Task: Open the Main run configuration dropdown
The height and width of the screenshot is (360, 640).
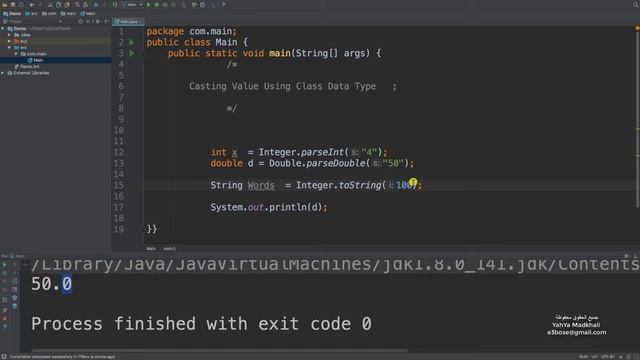Action: coord(132,4)
